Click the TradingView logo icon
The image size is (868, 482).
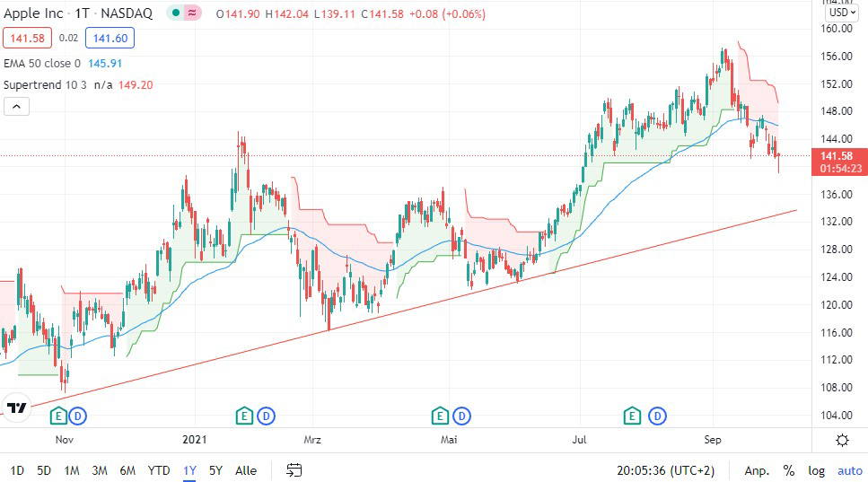click(16, 408)
